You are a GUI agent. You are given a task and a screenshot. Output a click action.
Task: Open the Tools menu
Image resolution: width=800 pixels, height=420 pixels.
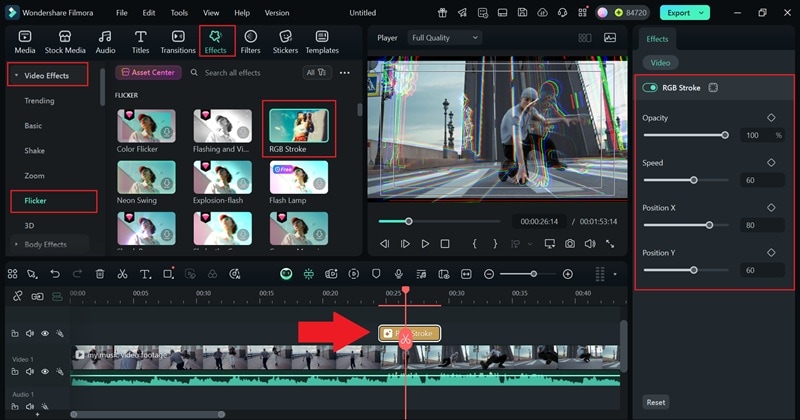[x=179, y=13]
